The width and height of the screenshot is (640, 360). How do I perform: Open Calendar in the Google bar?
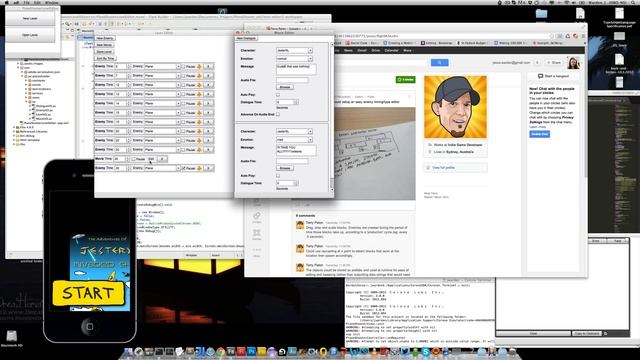(391, 50)
